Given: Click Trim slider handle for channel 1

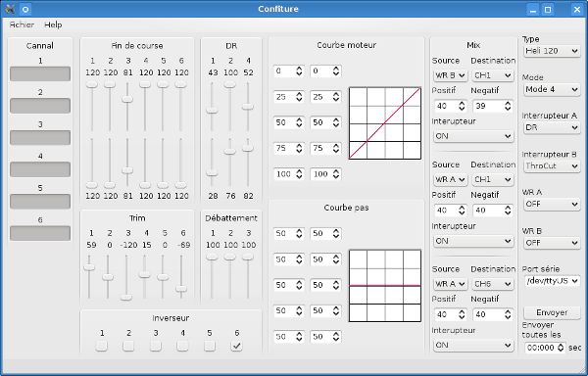Looking at the screenshot, I should tap(89, 267).
